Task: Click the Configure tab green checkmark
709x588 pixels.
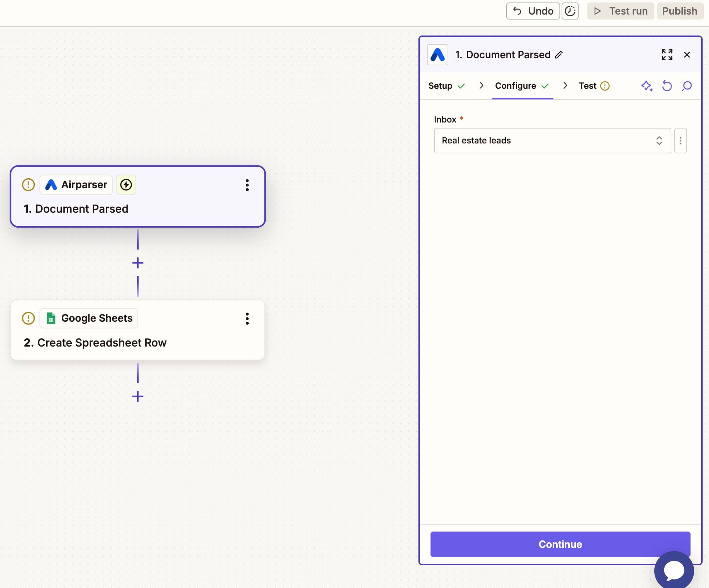Action: point(545,86)
